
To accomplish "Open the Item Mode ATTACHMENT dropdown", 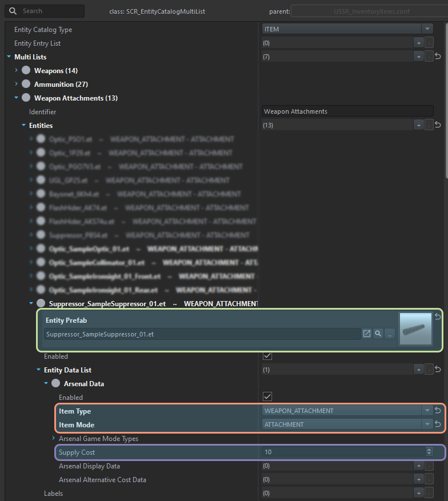I will pyautogui.click(x=427, y=424).
